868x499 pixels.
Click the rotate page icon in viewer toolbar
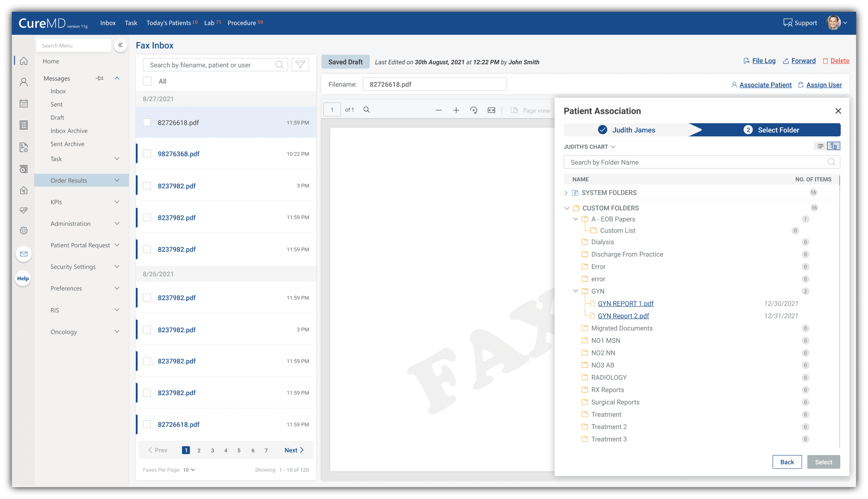point(473,110)
